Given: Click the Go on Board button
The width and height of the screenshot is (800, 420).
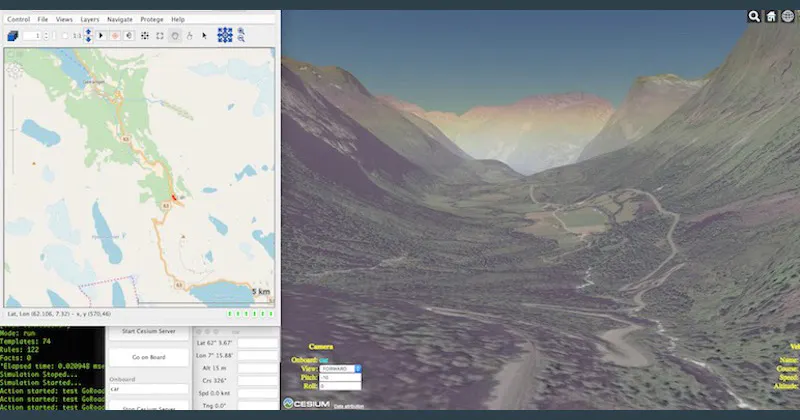Looking at the screenshot, I should (148, 357).
